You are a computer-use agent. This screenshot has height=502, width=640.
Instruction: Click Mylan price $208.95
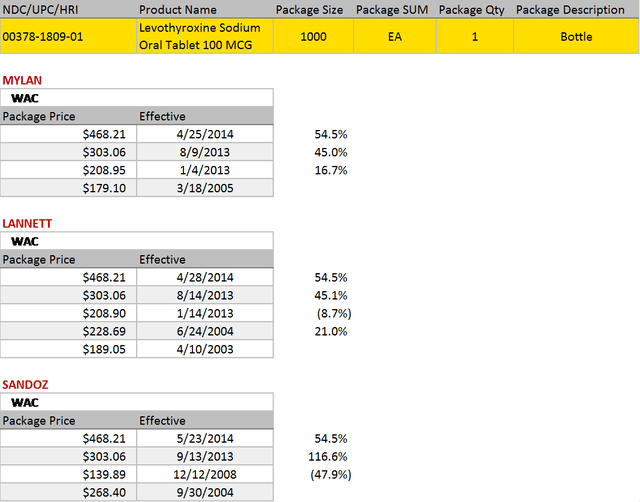[68, 170]
